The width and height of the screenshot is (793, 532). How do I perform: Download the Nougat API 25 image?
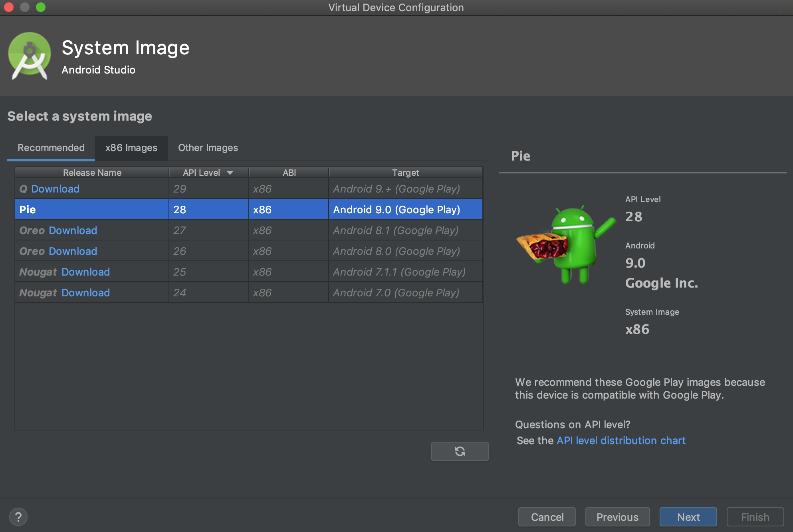pyautogui.click(x=85, y=272)
